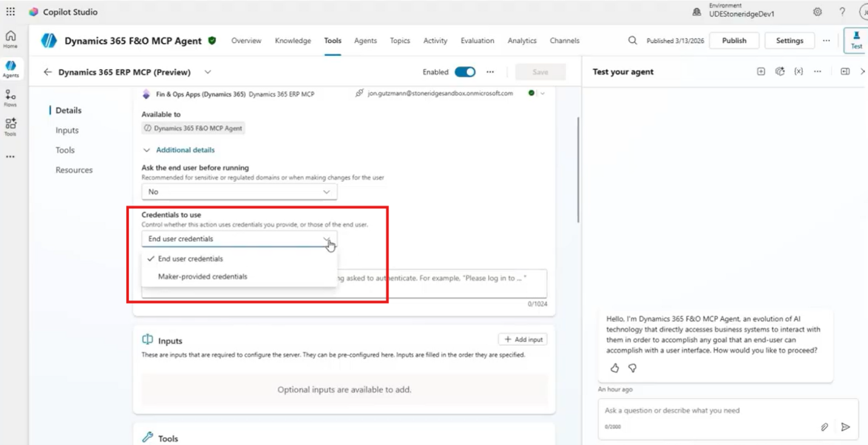Go to Home in left sidebar
This screenshot has height=445, width=868.
point(10,39)
